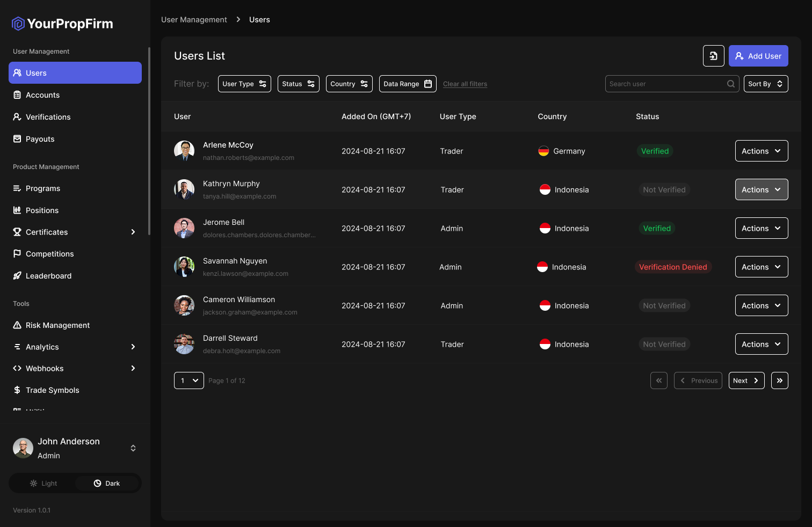The width and height of the screenshot is (812, 527).
Task: Click the Clear all filters link
Action: click(x=465, y=84)
